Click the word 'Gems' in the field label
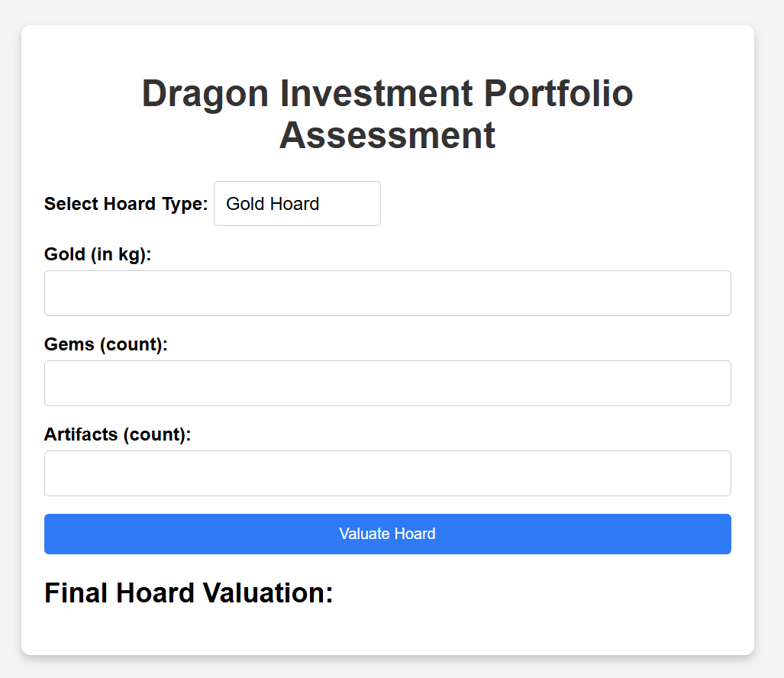Screen dimensions: 784x678 click(69, 344)
